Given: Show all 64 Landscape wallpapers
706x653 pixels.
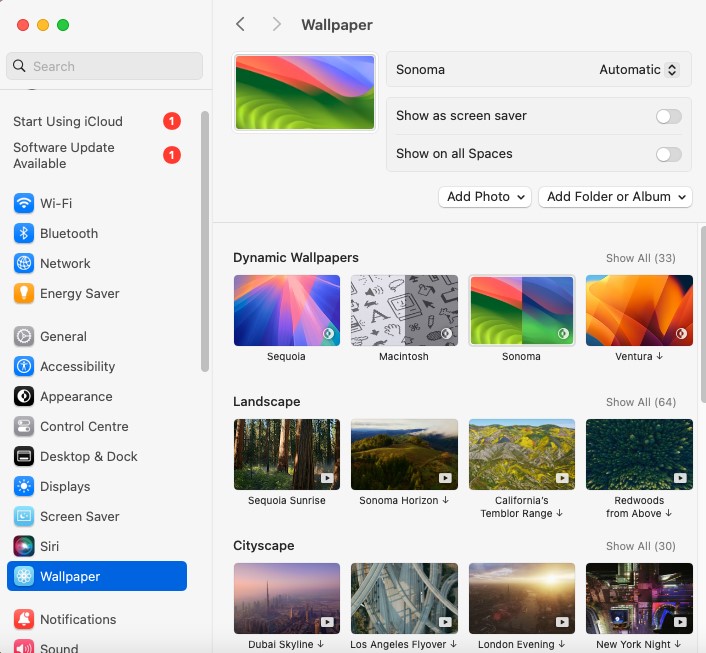Looking at the screenshot, I should [x=640, y=402].
